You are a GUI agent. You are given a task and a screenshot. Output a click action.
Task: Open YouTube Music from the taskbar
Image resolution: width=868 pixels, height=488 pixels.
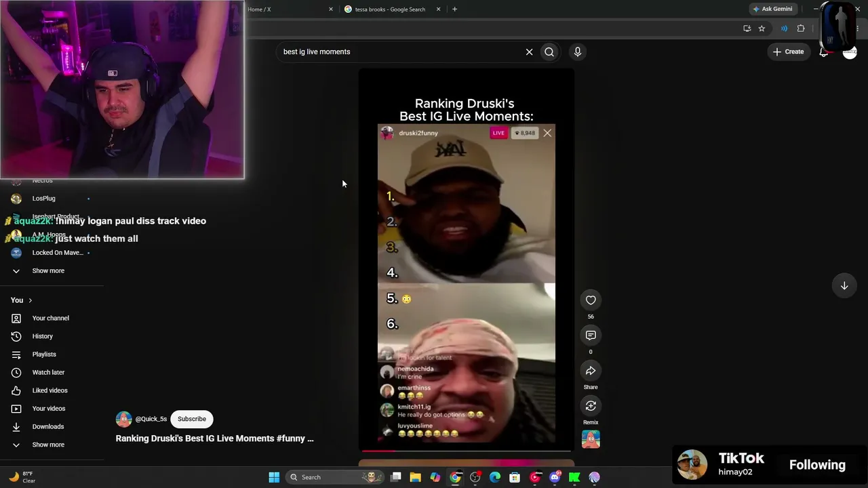[535, 477]
